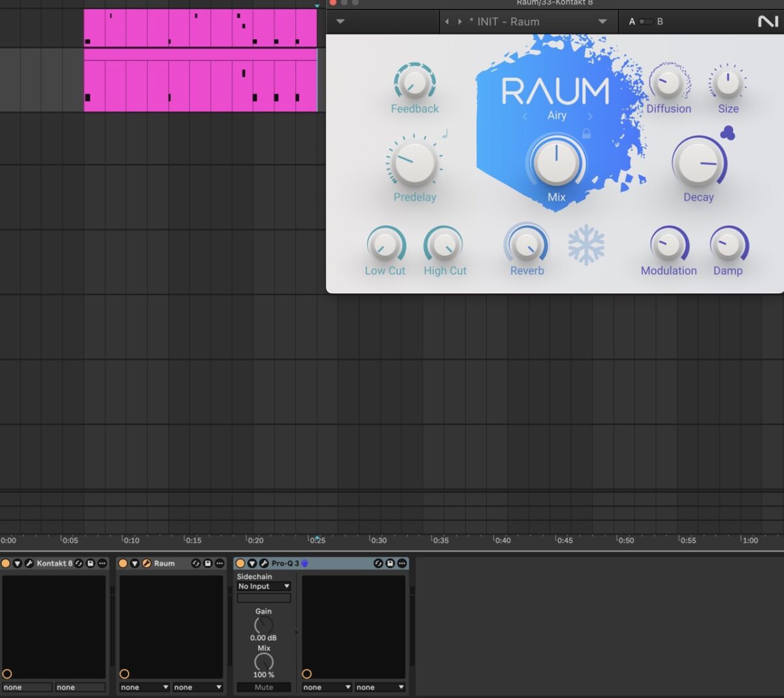The image size is (784, 698).
Task: Switch the A/B comparison toggle in Raum
Action: point(645,22)
